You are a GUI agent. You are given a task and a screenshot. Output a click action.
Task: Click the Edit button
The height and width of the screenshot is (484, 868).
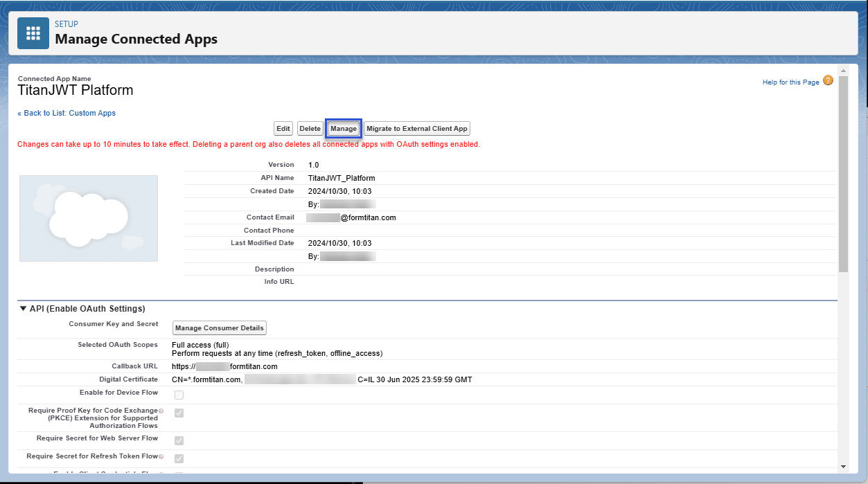pyautogui.click(x=283, y=128)
